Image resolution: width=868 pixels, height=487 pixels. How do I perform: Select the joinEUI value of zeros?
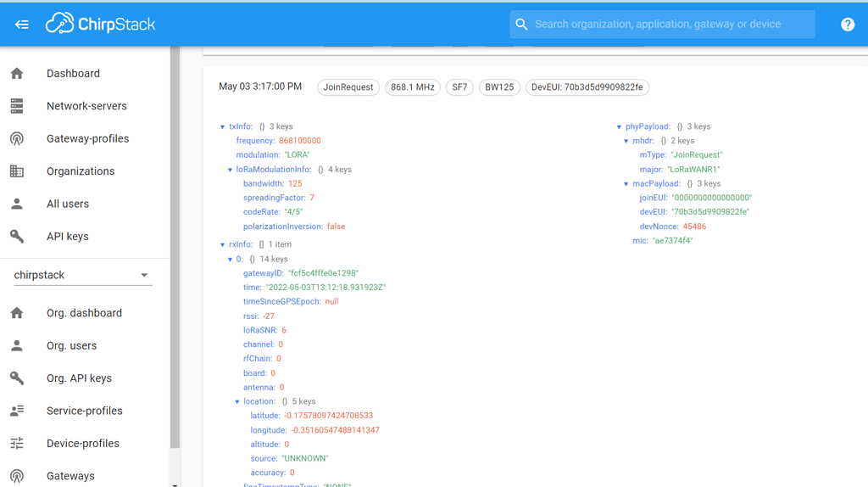(x=712, y=198)
